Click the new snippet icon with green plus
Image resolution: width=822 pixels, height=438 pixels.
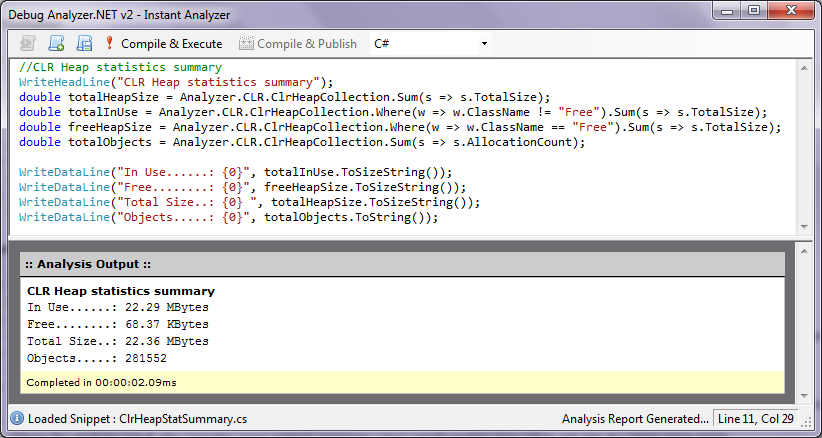coord(57,44)
